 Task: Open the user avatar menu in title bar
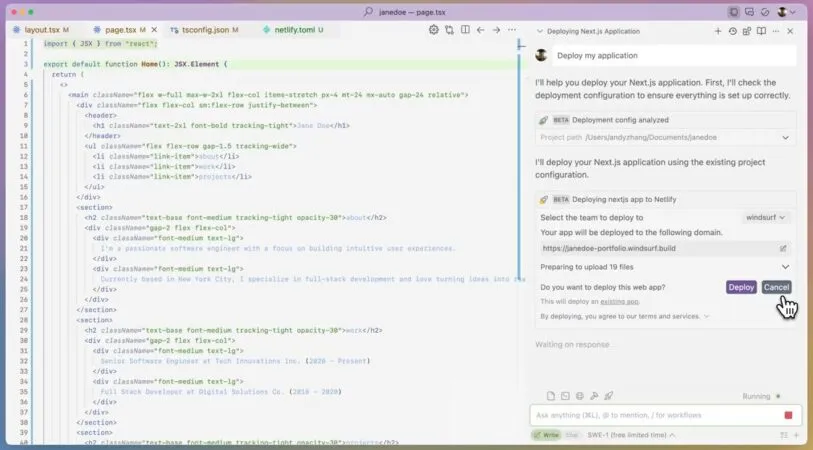pyautogui.click(x=787, y=12)
